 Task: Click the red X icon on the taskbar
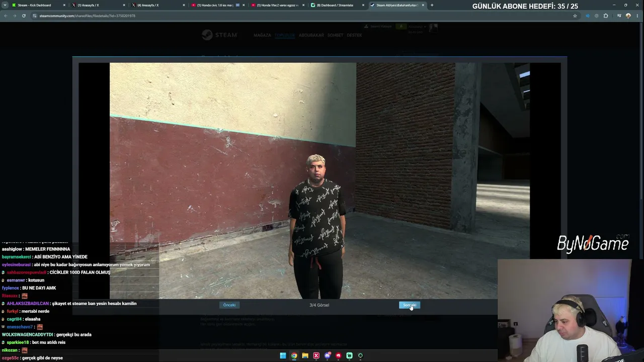316,355
